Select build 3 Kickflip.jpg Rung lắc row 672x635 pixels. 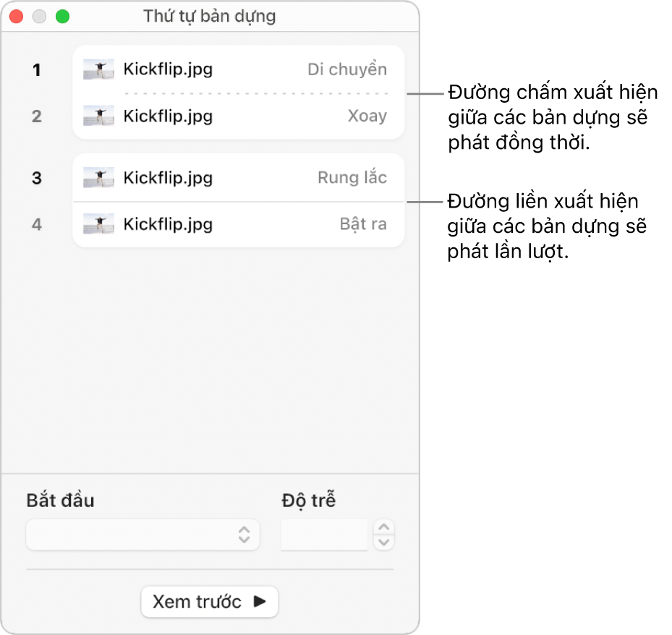pos(238,178)
